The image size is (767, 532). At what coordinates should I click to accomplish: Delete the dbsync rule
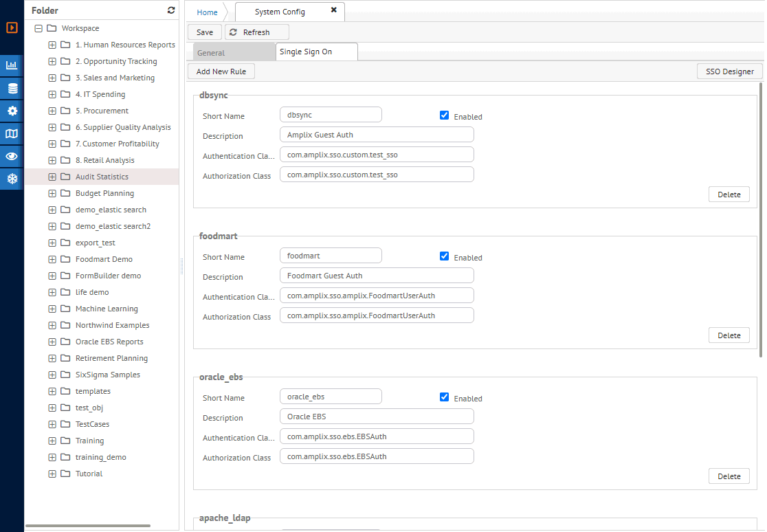pyautogui.click(x=729, y=195)
